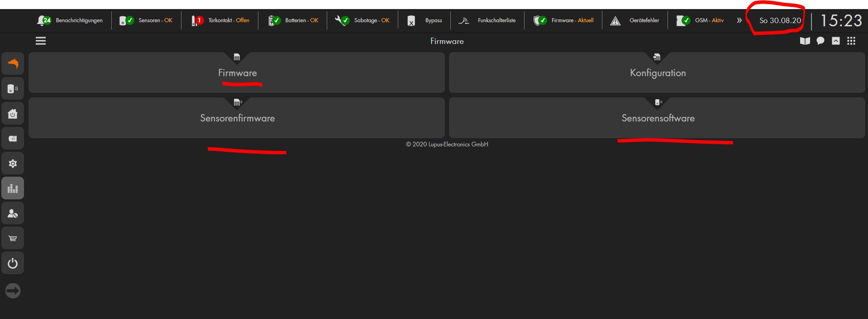The width and height of the screenshot is (868, 319).
Task: Click the shopping cart icon
Action: tap(13, 238)
